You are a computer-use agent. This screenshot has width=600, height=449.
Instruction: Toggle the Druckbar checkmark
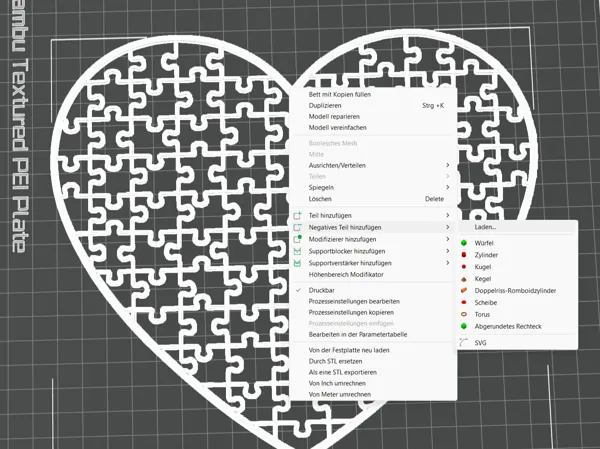[298, 290]
